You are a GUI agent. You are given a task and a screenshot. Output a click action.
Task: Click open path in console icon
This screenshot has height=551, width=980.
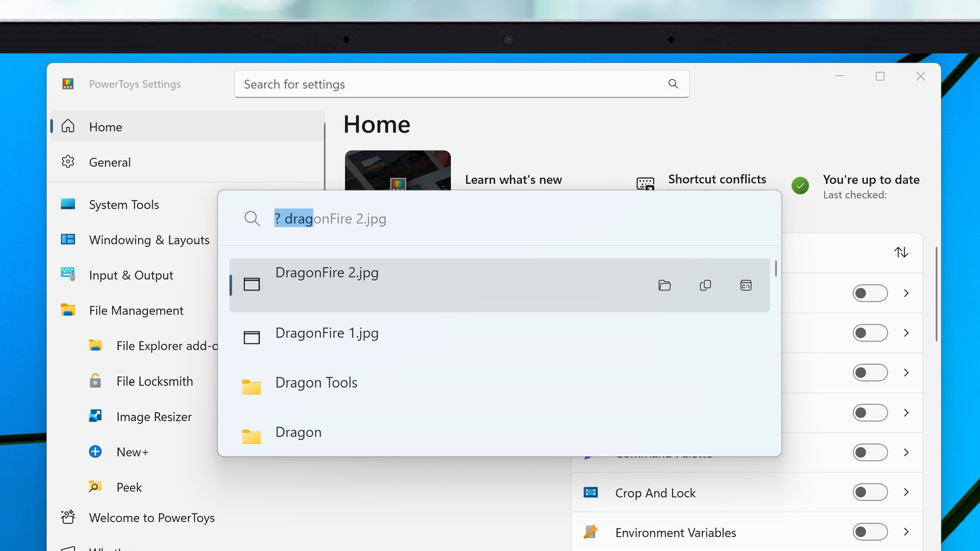(x=746, y=286)
